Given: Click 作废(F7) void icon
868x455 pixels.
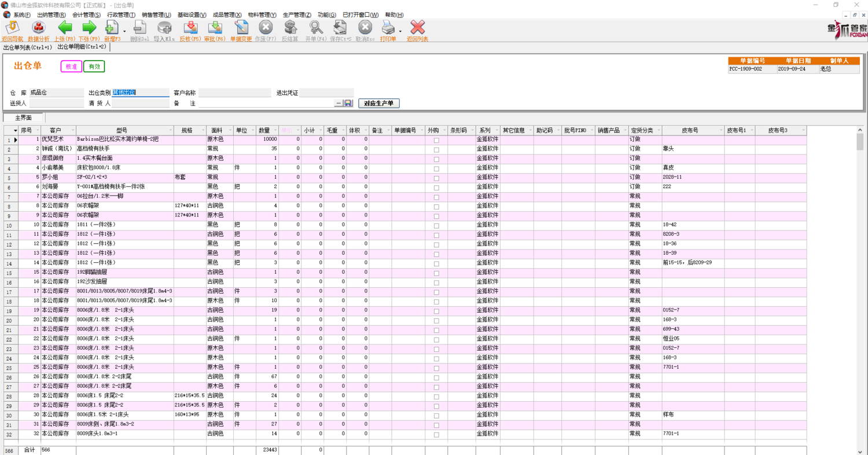Looking at the screenshot, I should (x=266, y=31).
